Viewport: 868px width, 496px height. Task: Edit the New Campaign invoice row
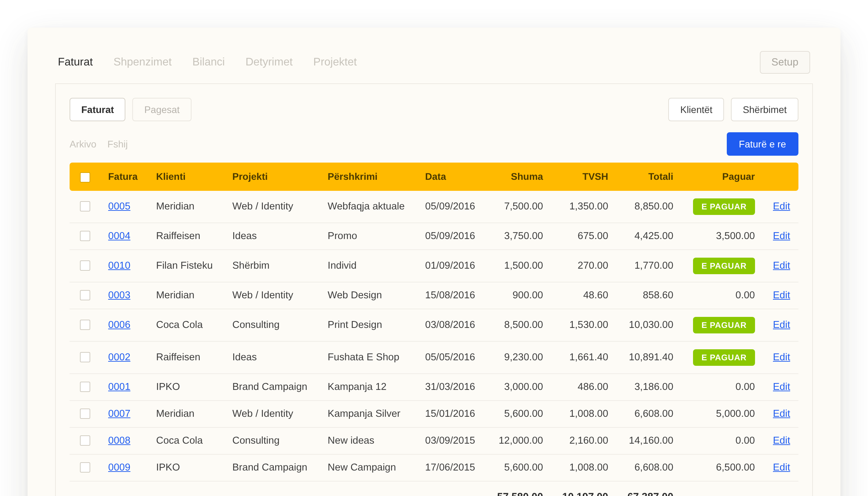[x=782, y=467]
